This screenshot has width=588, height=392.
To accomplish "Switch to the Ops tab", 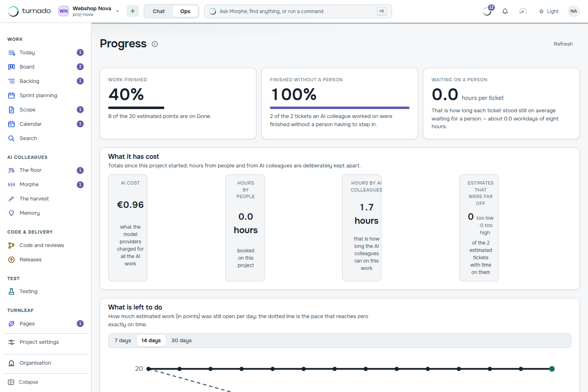I will coord(185,11).
